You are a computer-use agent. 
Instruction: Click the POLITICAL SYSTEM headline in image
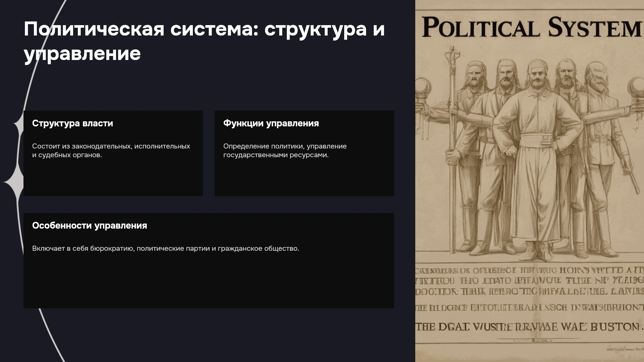tap(532, 27)
